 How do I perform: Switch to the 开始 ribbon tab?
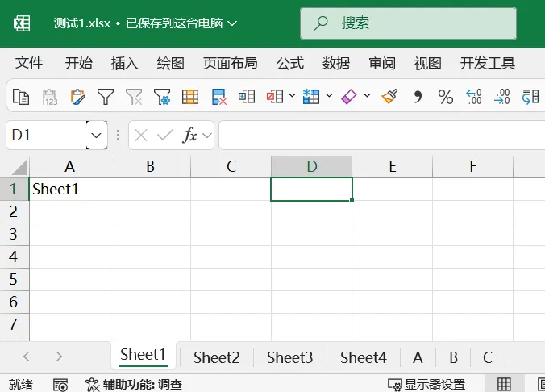coord(78,63)
